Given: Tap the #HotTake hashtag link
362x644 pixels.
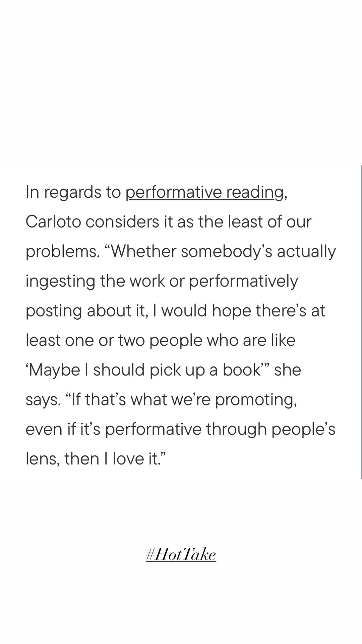Looking at the screenshot, I should point(181,555).
